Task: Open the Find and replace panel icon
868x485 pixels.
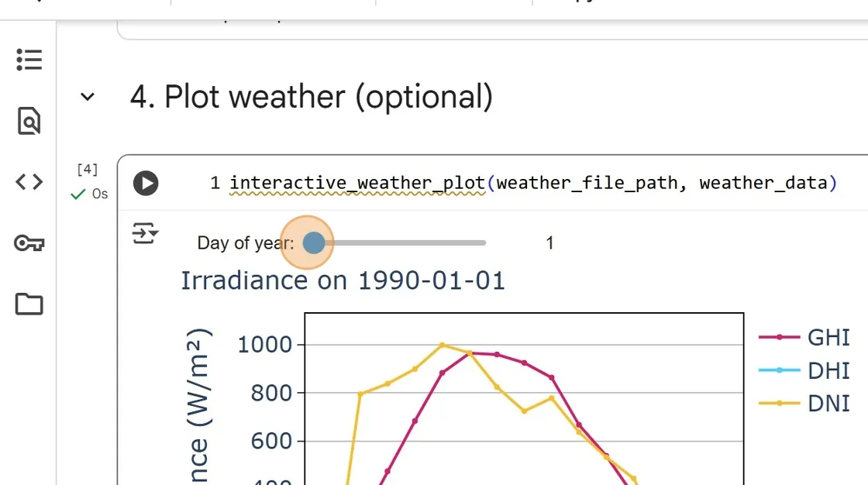Action: (x=29, y=121)
